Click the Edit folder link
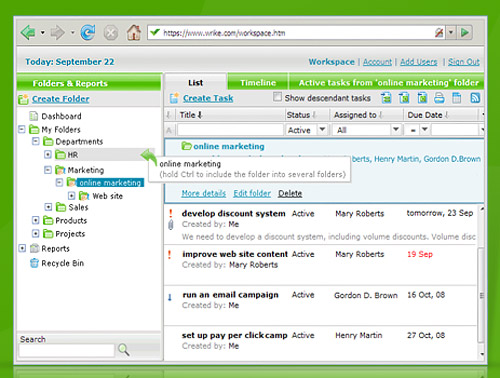 (x=252, y=194)
